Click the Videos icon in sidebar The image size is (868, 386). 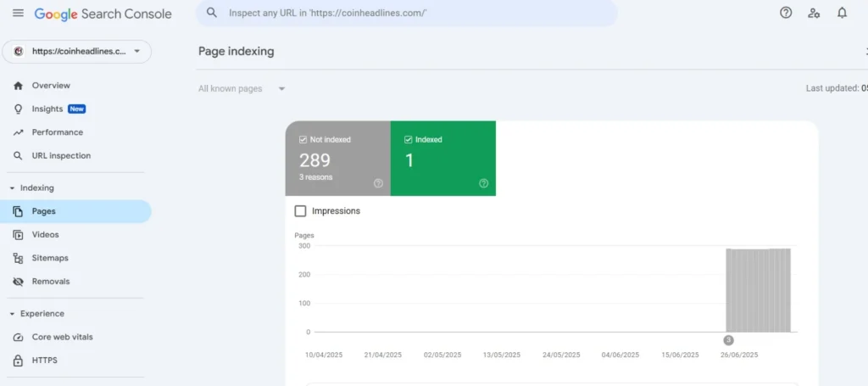(19, 235)
